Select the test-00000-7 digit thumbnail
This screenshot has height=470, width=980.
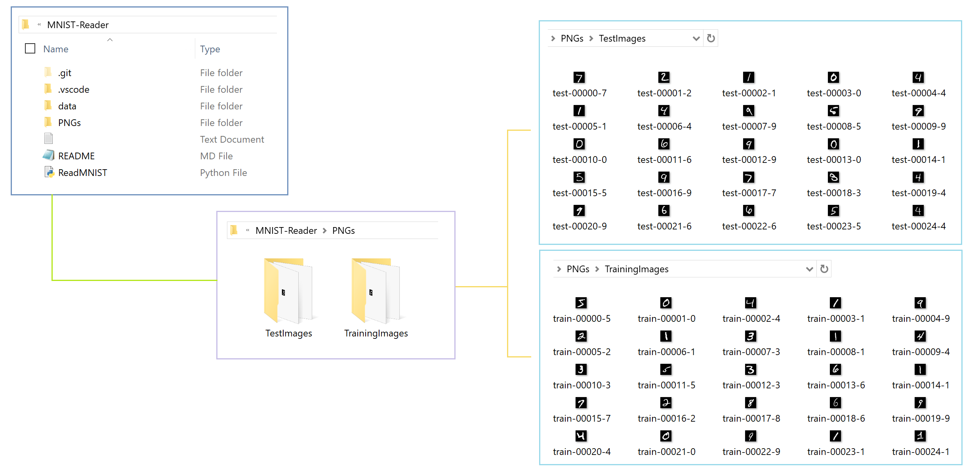coord(579,78)
